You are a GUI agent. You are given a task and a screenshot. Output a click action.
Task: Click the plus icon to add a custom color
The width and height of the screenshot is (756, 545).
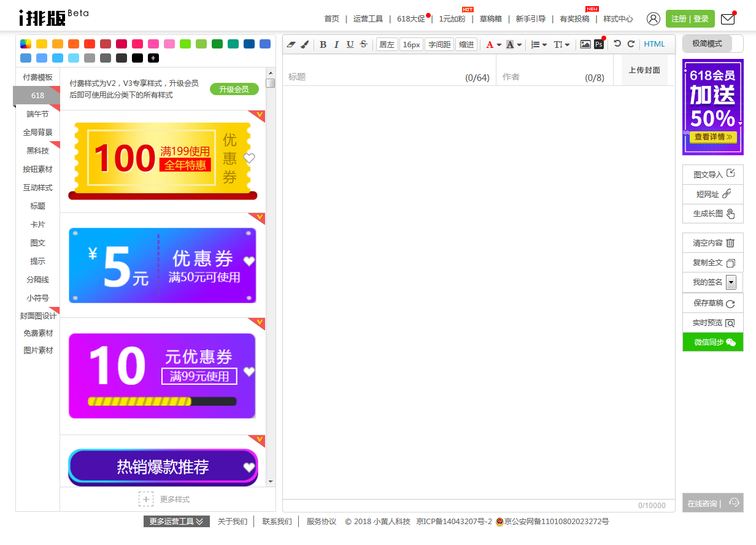(153, 58)
